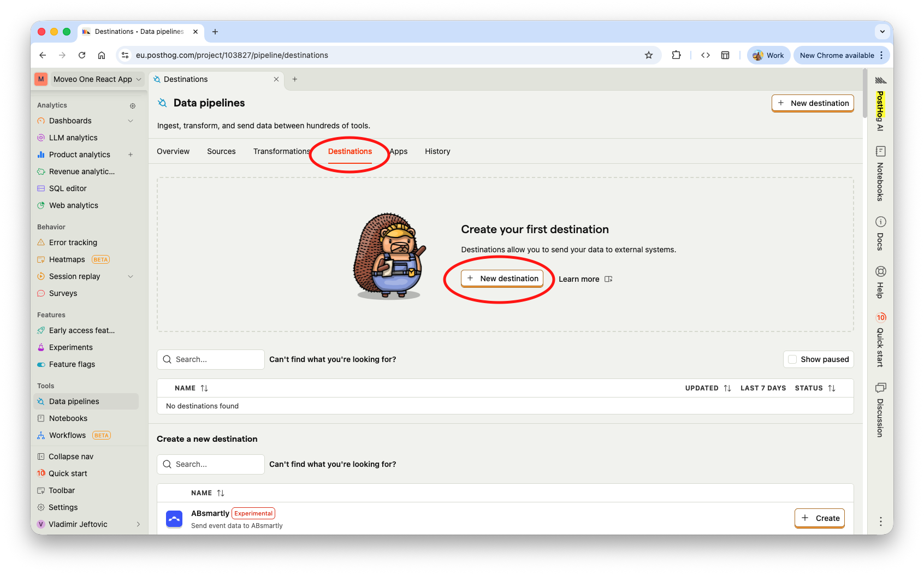Open Notebooks in Tools section
924x575 pixels.
coord(68,418)
